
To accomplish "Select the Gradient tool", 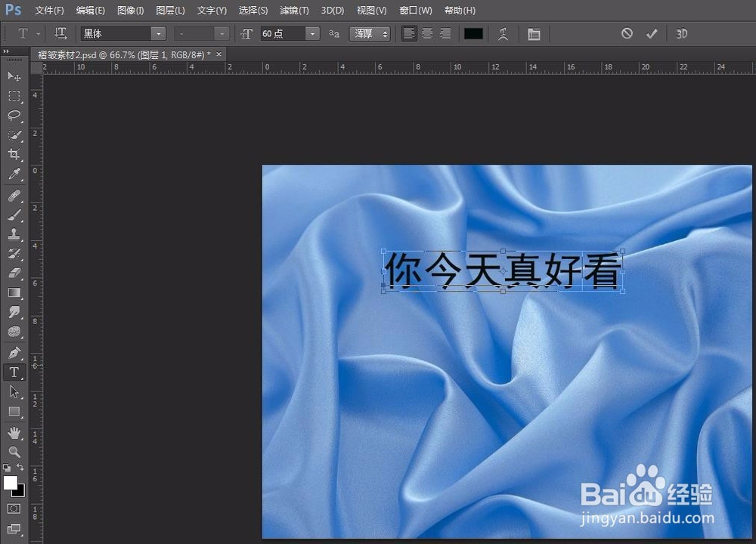I will (13, 293).
